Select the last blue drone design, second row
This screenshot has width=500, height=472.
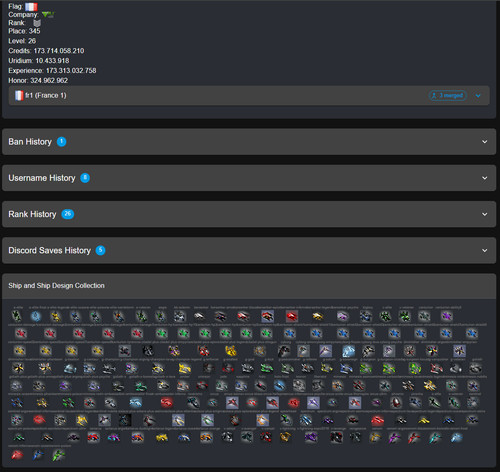point(472,333)
